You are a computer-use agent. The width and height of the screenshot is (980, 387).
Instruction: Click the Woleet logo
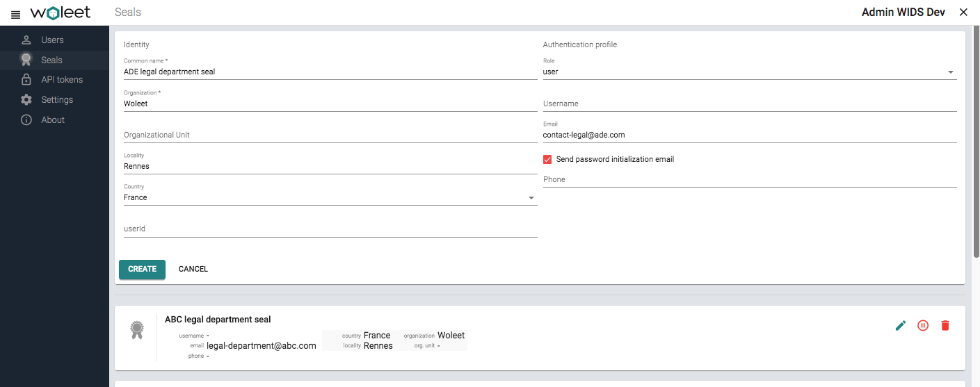click(61, 13)
